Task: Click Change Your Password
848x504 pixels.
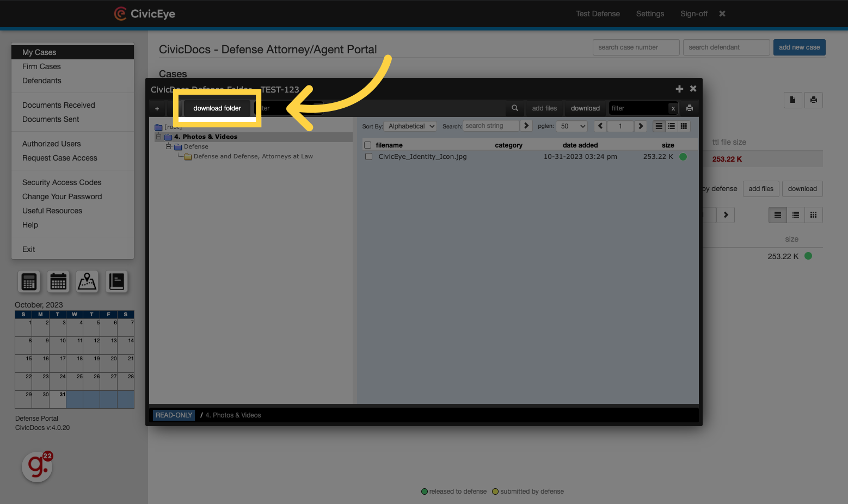Action: tap(62, 196)
